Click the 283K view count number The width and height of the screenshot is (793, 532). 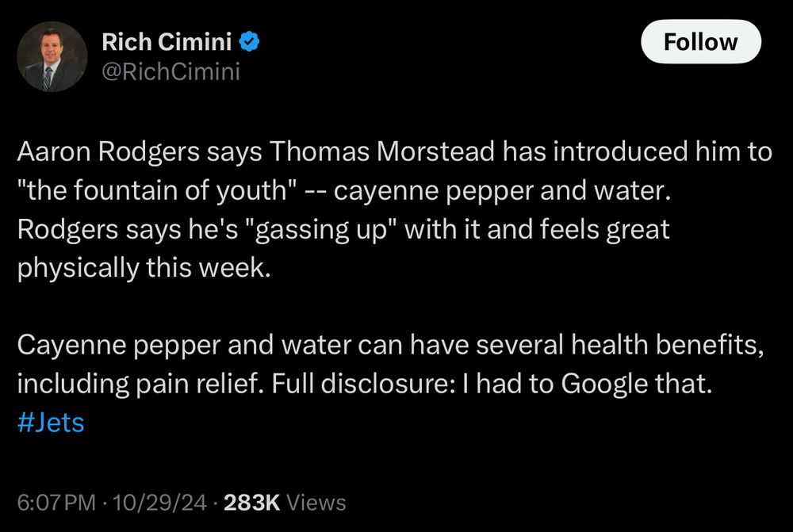coord(251,503)
